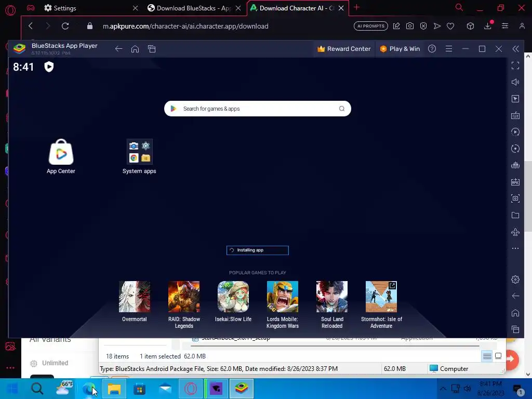Click the magnifier icon in the search bar
This screenshot has width=532, height=399.
(x=342, y=109)
